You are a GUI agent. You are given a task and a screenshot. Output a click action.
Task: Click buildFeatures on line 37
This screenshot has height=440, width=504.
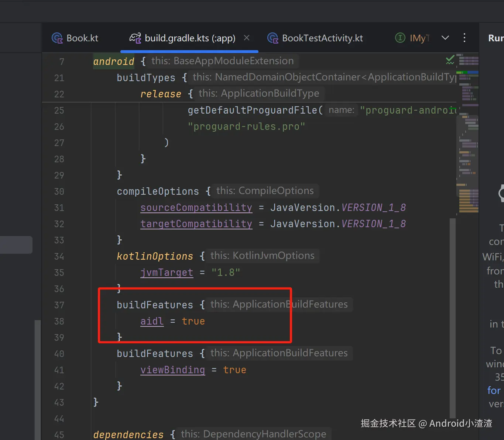coord(155,305)
